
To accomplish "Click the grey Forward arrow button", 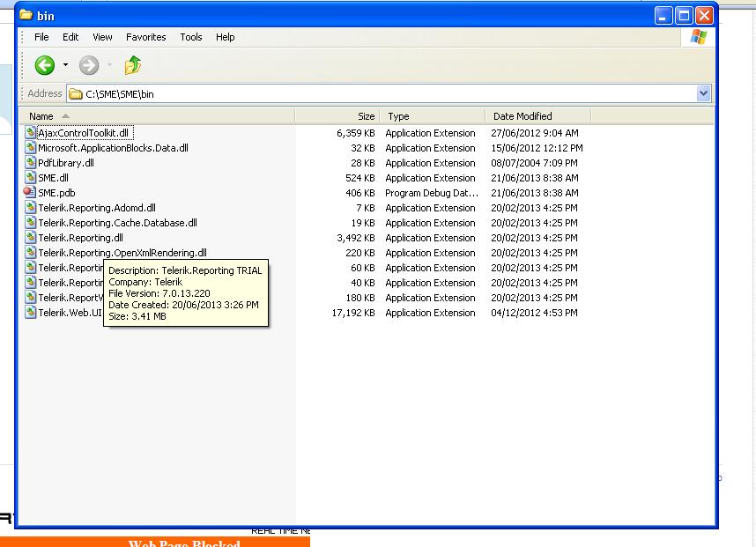I will [x=89, y=65].
